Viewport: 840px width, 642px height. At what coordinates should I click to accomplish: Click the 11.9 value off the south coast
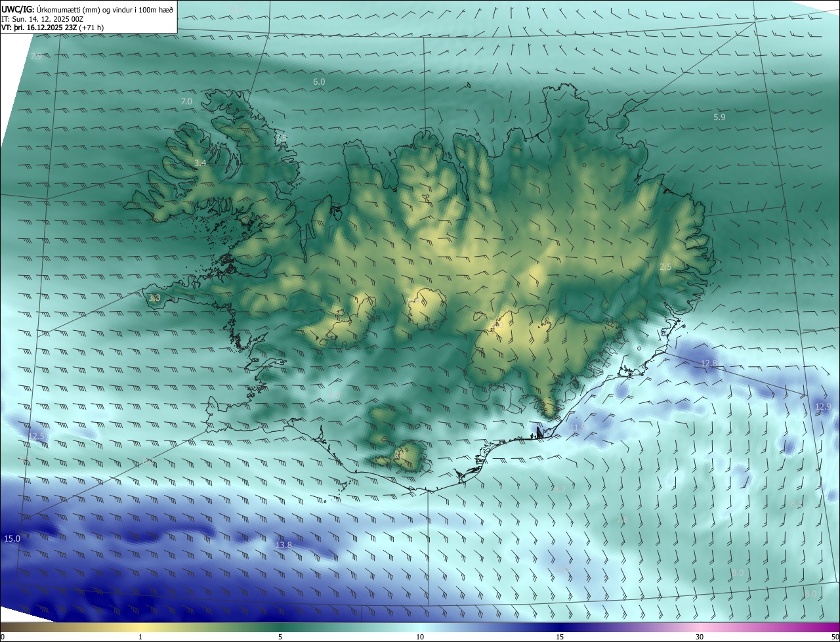coord(577,427)
